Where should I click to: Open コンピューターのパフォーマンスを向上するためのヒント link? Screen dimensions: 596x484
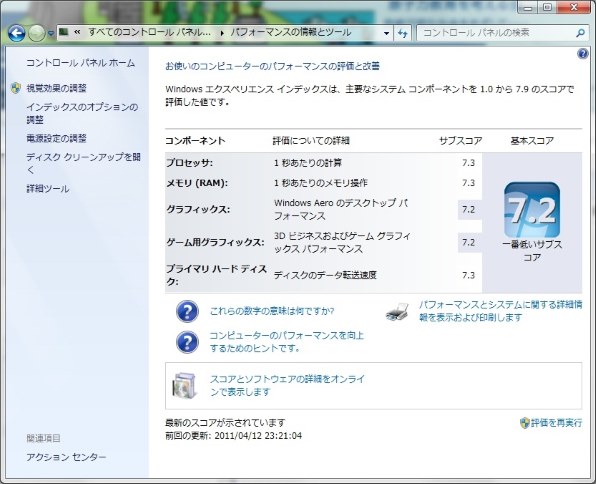(x=287, y=341)
